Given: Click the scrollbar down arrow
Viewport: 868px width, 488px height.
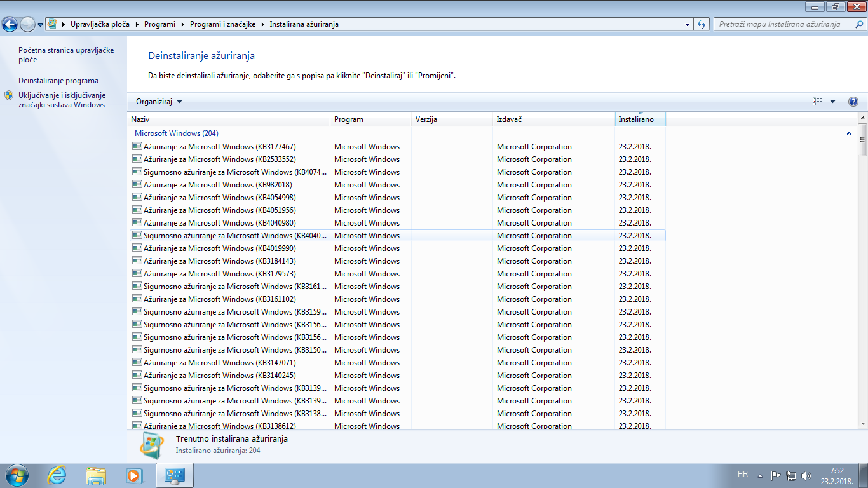Looking at the screenshot, I should [862, 424].
